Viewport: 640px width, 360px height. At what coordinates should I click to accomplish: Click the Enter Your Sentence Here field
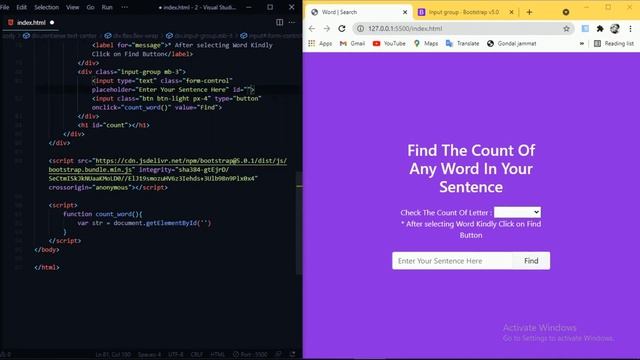click(452, 261)
